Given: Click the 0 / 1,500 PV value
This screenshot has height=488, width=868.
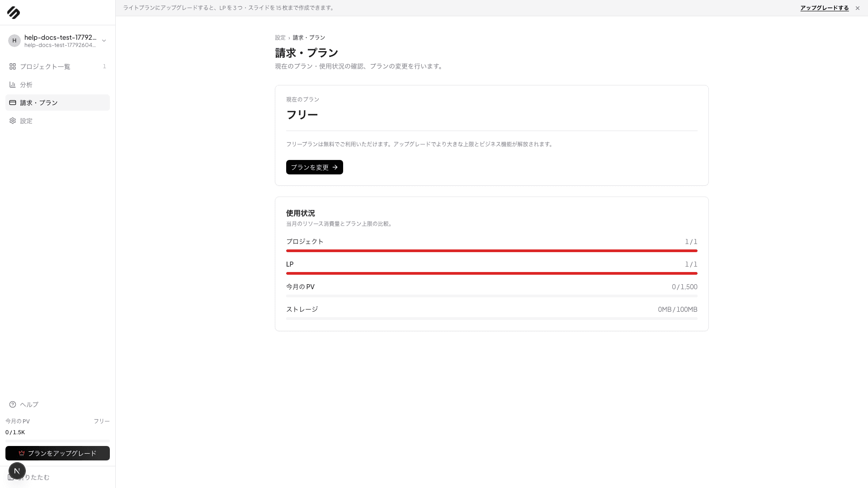Looking at the screenshot, I should coord(684,287).
